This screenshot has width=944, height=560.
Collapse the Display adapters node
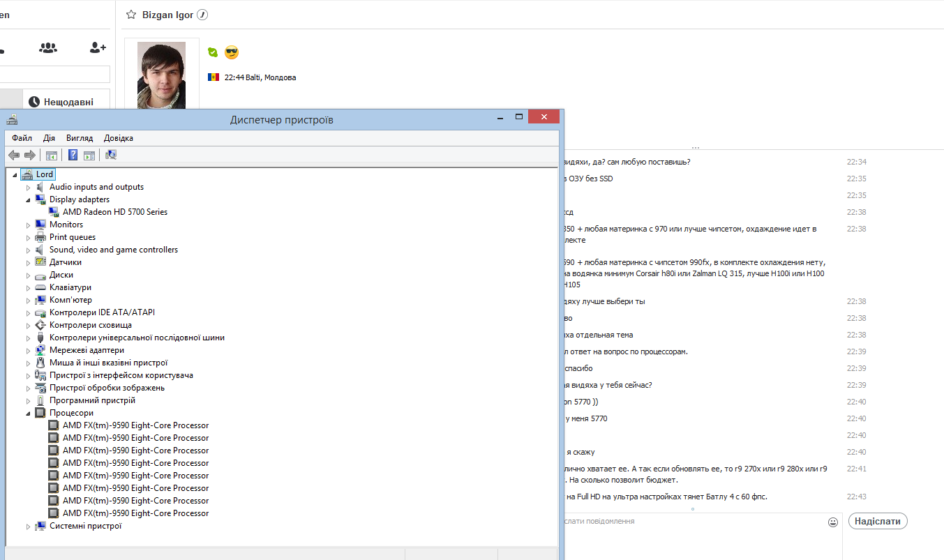[x=29, y=199]
